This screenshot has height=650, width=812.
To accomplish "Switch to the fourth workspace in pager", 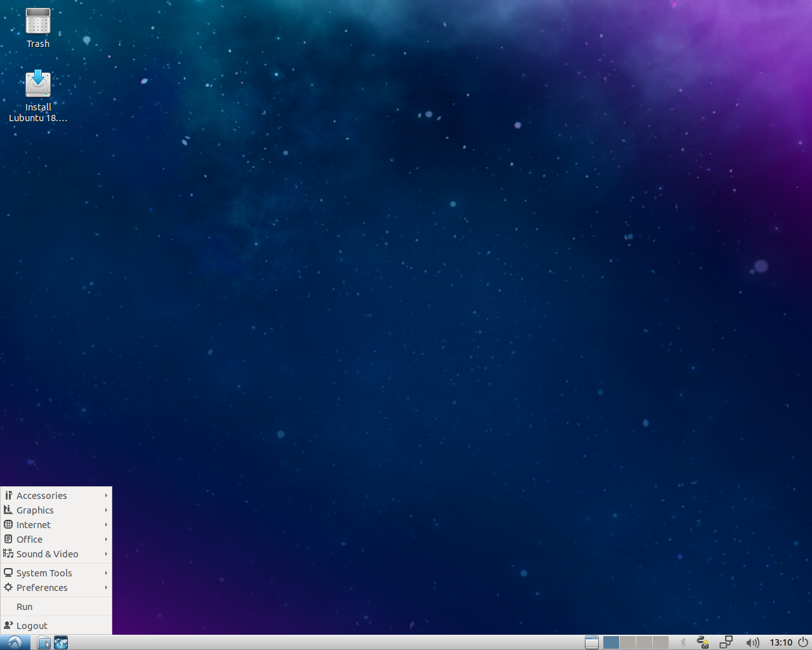I will (x=660, y=642).
